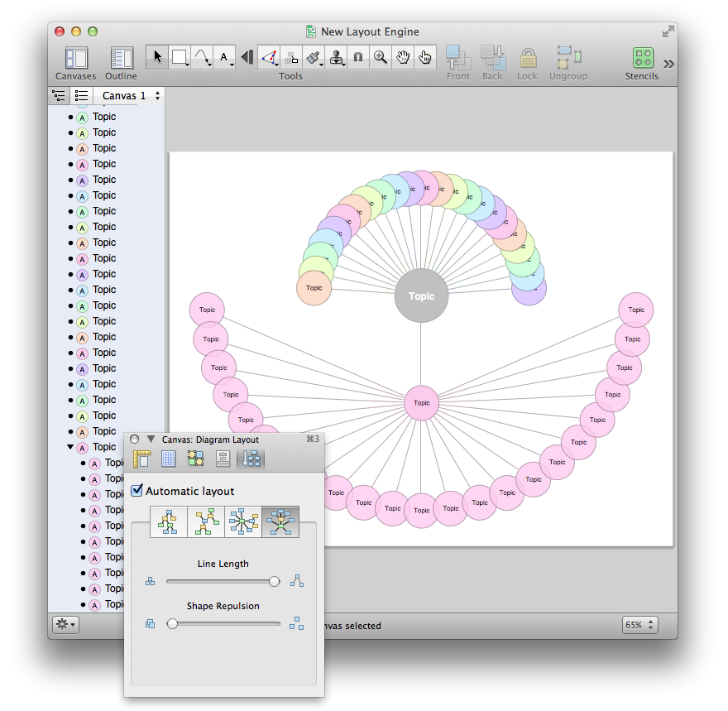Switch to the Alignment inspector tab
Image resolution: width=728 pixels, height=711 pixels.
click(x=196, y=459)
